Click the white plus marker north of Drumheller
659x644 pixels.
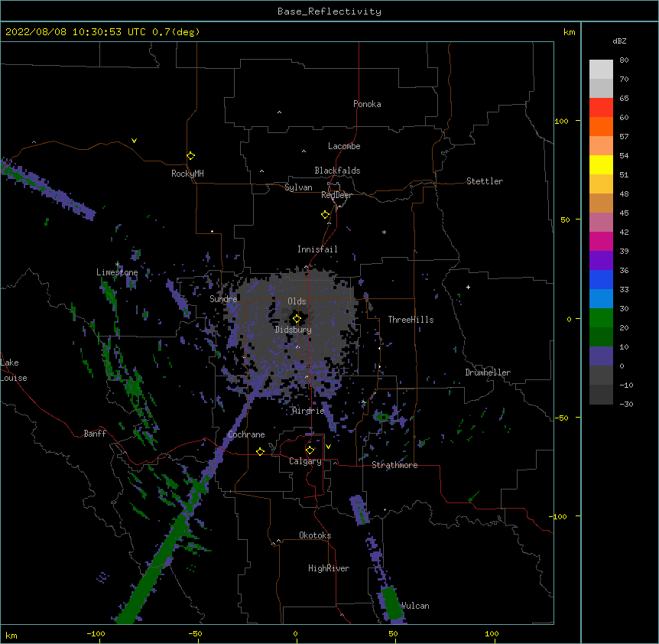[468, 287]
